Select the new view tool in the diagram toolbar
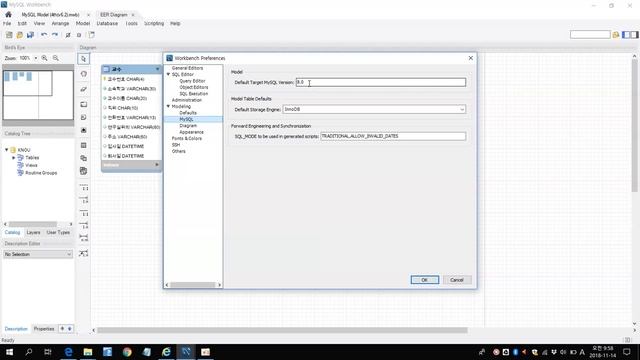Screen dimensions: 640x360 click(x=84, y=158)
